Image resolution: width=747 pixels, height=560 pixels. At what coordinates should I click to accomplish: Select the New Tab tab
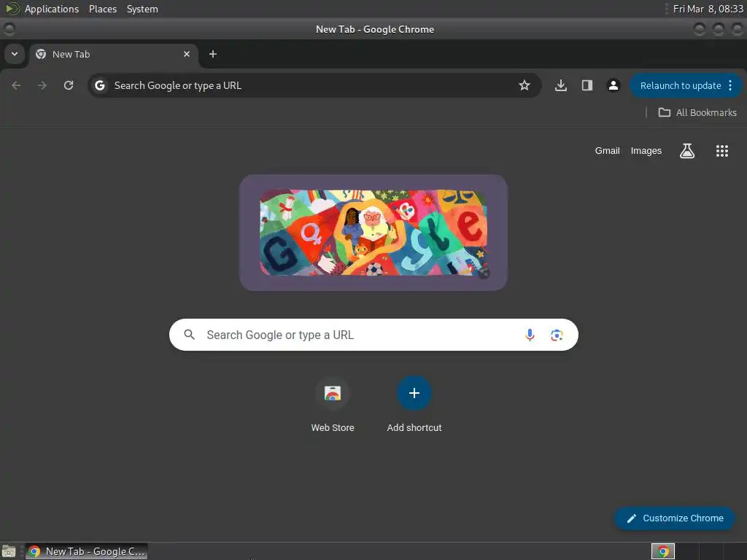[x=112, y=54]
